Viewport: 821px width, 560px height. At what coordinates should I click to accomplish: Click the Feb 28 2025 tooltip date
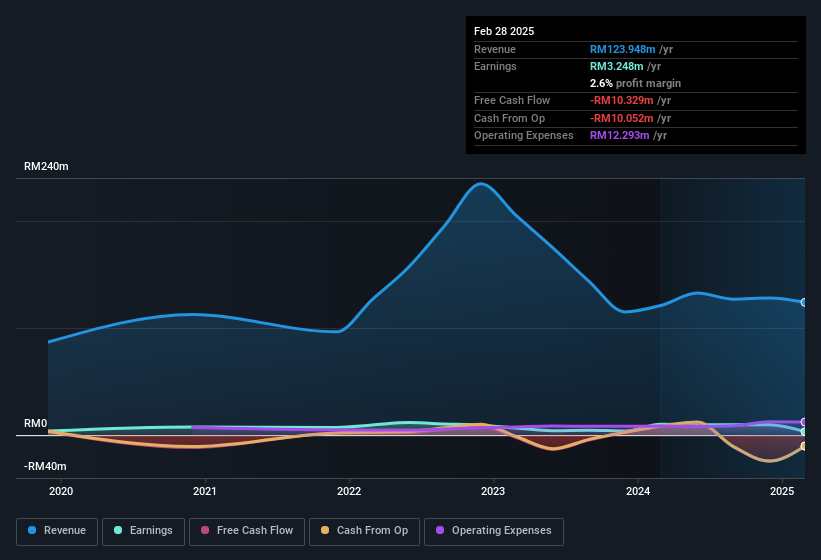click(504, 31)
